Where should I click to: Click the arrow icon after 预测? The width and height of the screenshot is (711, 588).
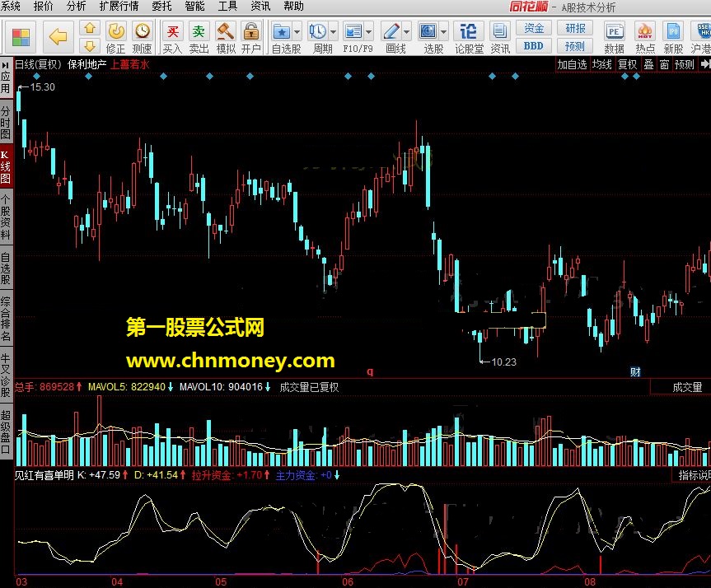point(705,64)
